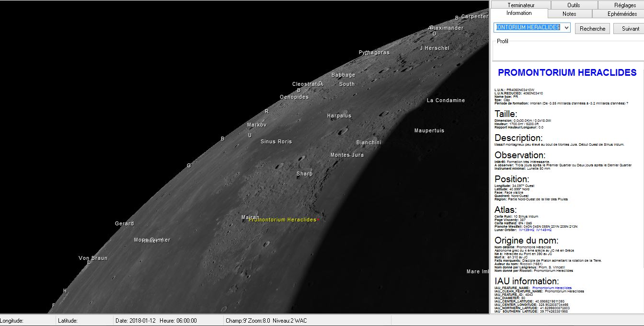Image resolution: width=644 pixels, height=326 pixels.
Task: Follow the IAU feature name link
Action: [x=552, y=288]
